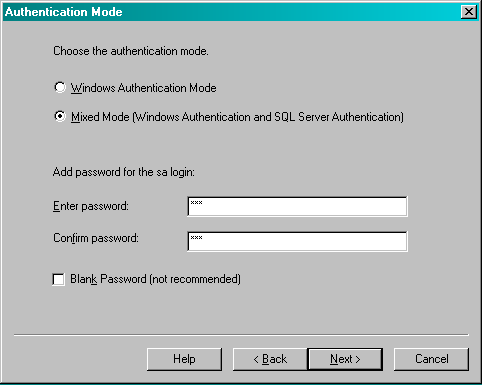Click the 'Choose the authentication mode.' text
The width and height of the screenshot is (482, 385).
click(131, 51)
